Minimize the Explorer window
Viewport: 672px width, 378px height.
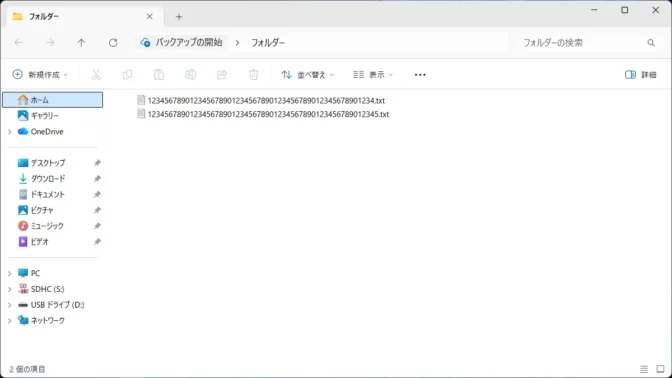(x=594, y=10)
